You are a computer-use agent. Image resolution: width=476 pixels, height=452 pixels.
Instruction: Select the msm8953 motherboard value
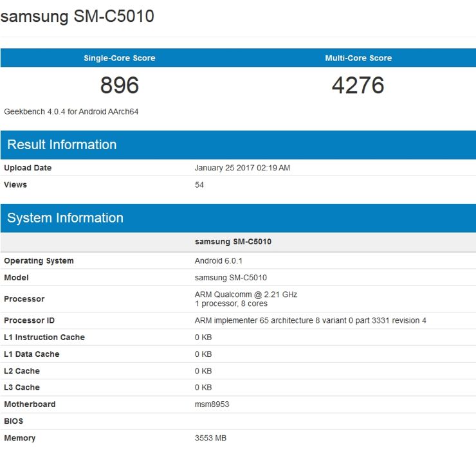pos(213,404)
